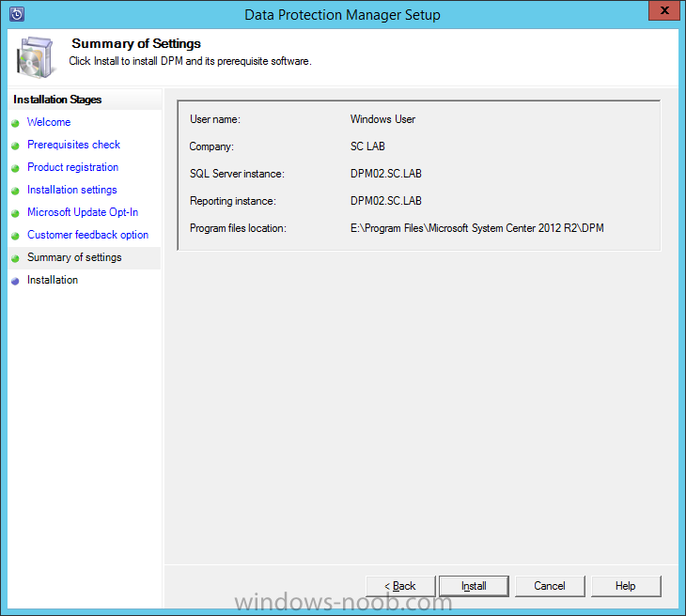
Task: Click the software box and disc icon
Action: pyautogui.click(x=36, y=57)
